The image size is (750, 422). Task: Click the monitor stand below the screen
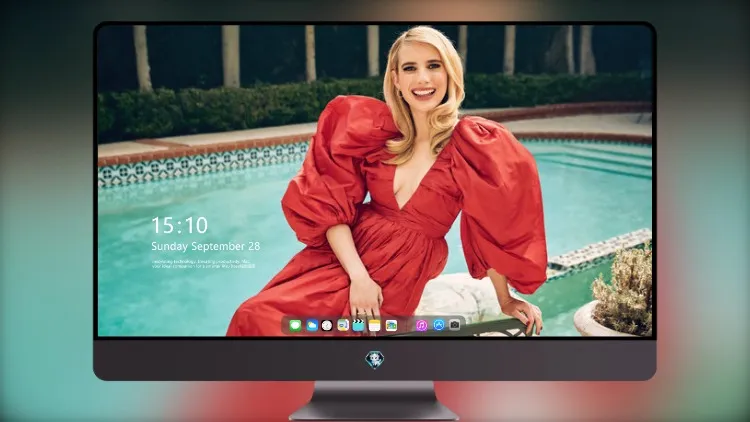[374, 401]
